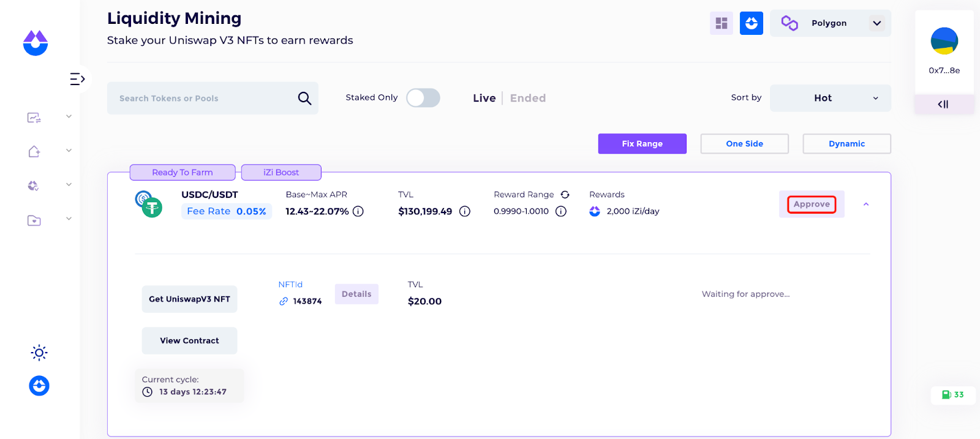Click the iZUMi logo in the sidebar
The image size is (980, 439).
point(36,43)
